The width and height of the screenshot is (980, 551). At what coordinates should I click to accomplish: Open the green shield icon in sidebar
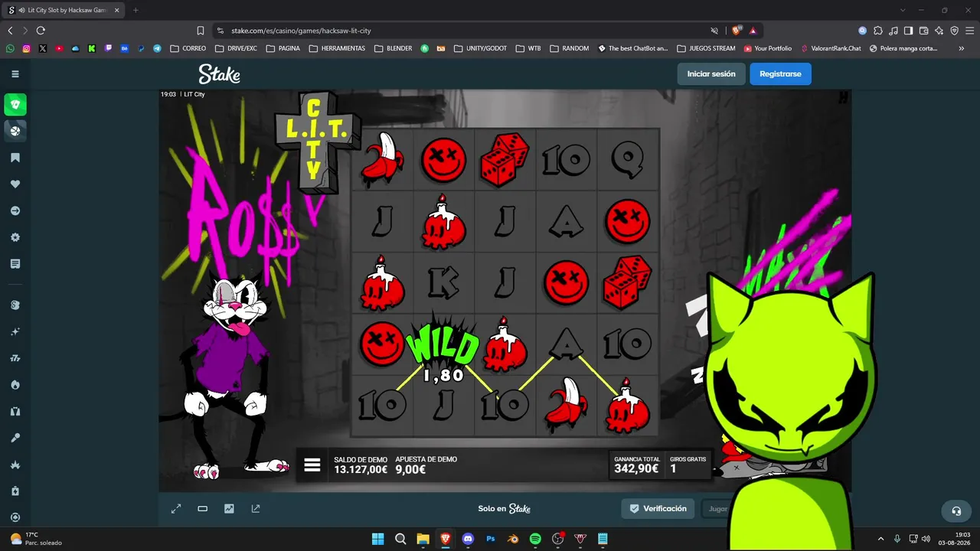point(15,105)
